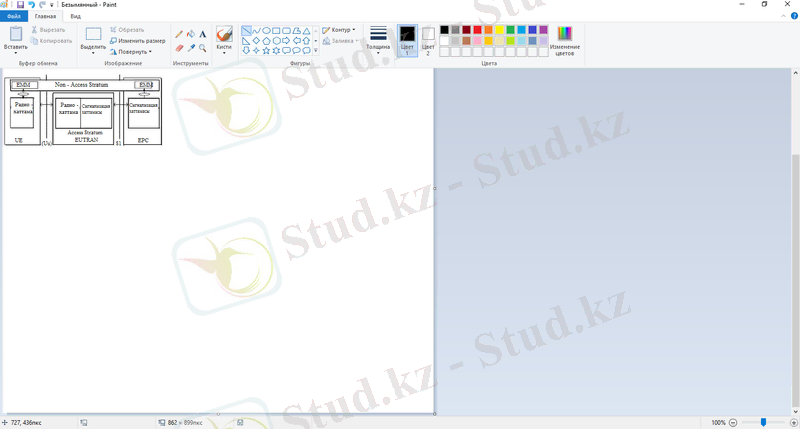The image size is (800, 429).
Task: Choose the Rounded rectangular callout shape
Action: tap(286, 51)
